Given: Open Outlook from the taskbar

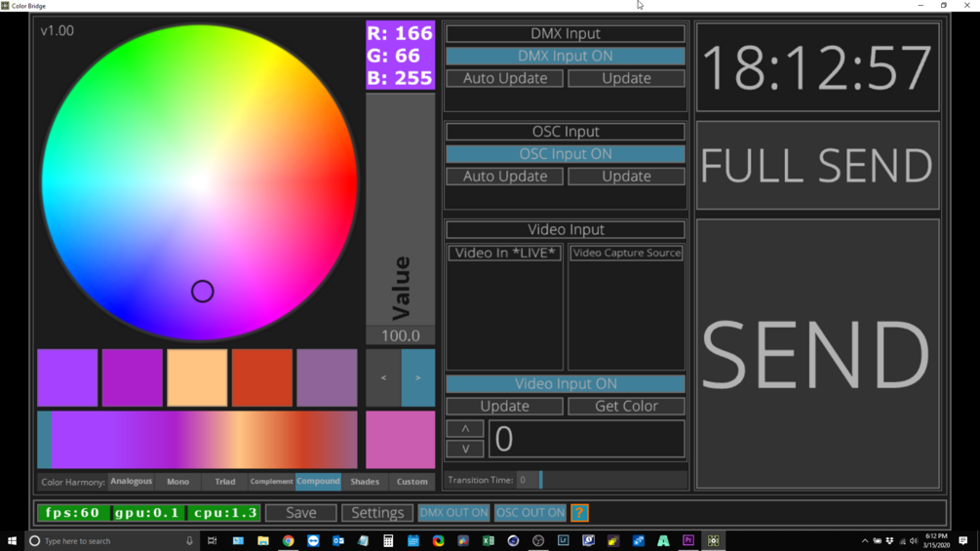Looking at the screenshot, I should [338, 541].
